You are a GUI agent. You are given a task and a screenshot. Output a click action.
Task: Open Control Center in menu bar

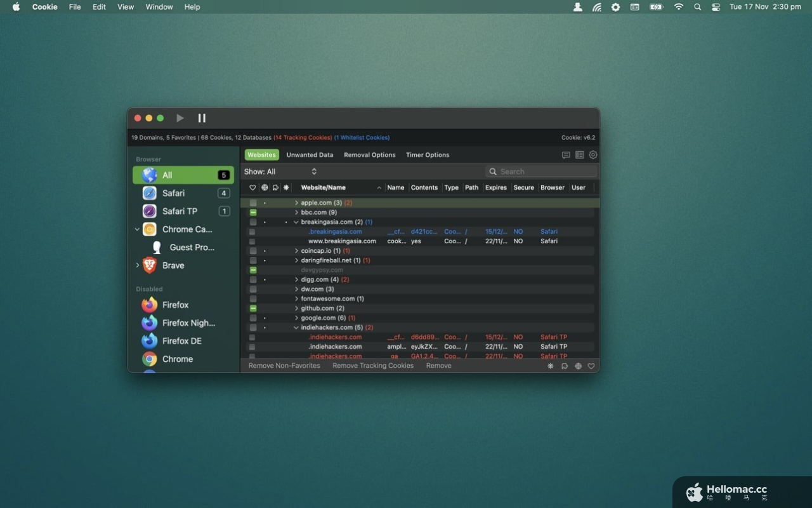(x=716, y=7)
